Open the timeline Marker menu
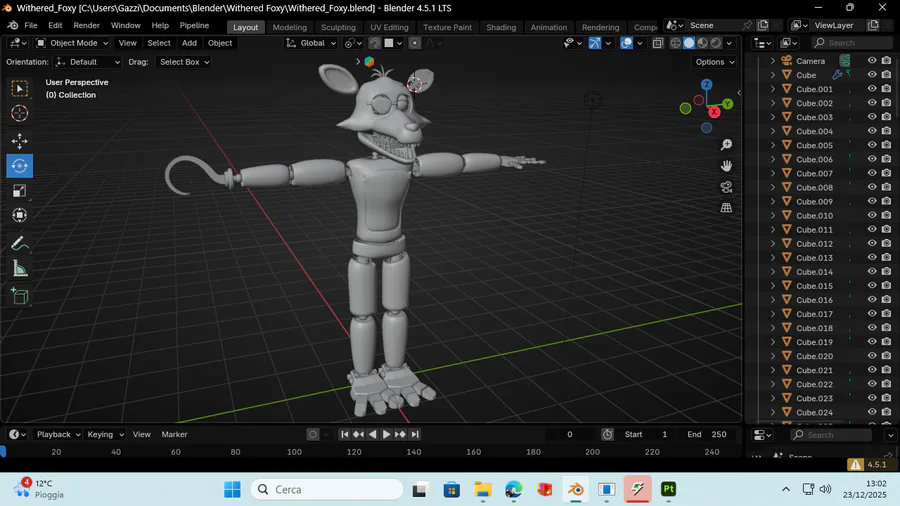This screenshot has width=900, height=506. point(174,434)
